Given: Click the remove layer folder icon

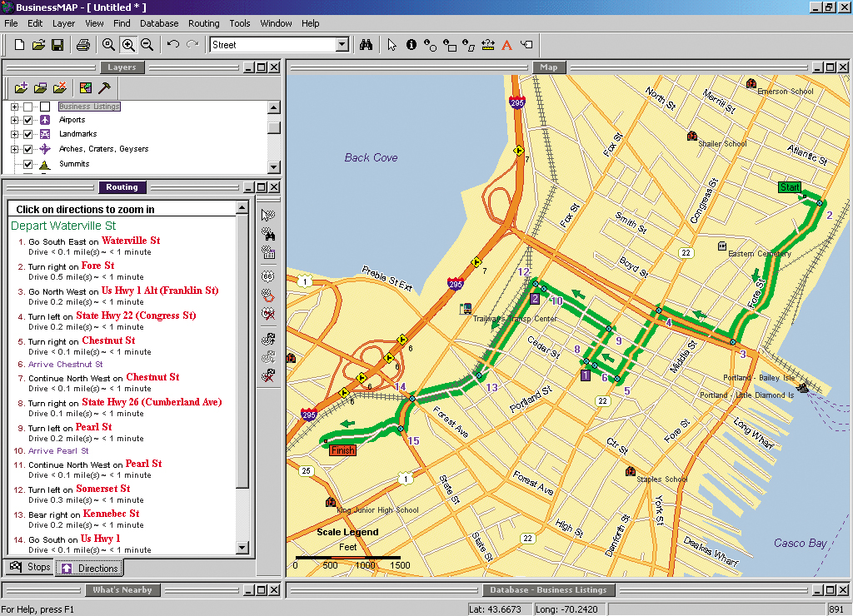Looking at the screenshot, I should coord(60,87).
